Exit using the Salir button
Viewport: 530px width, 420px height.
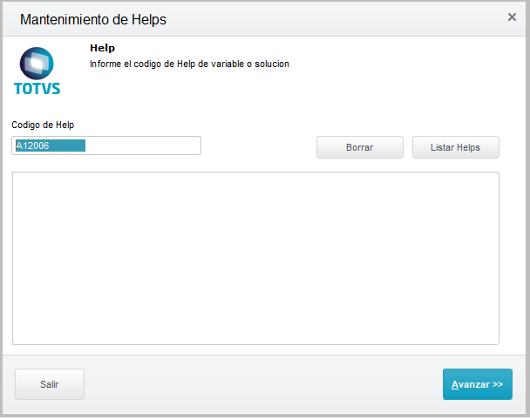pos(50,384)
